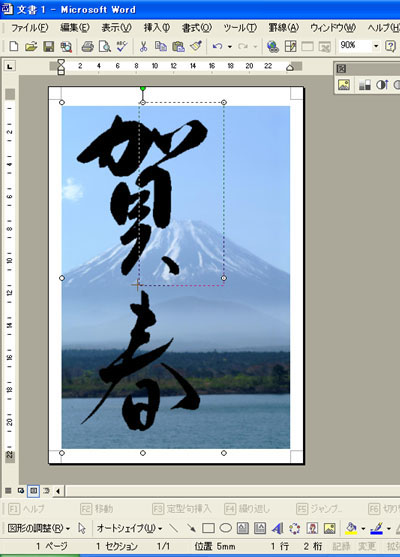Select the Format Painter brush icon
The width and height of the screenshot is (400, 557).
[x=196, y=47]
